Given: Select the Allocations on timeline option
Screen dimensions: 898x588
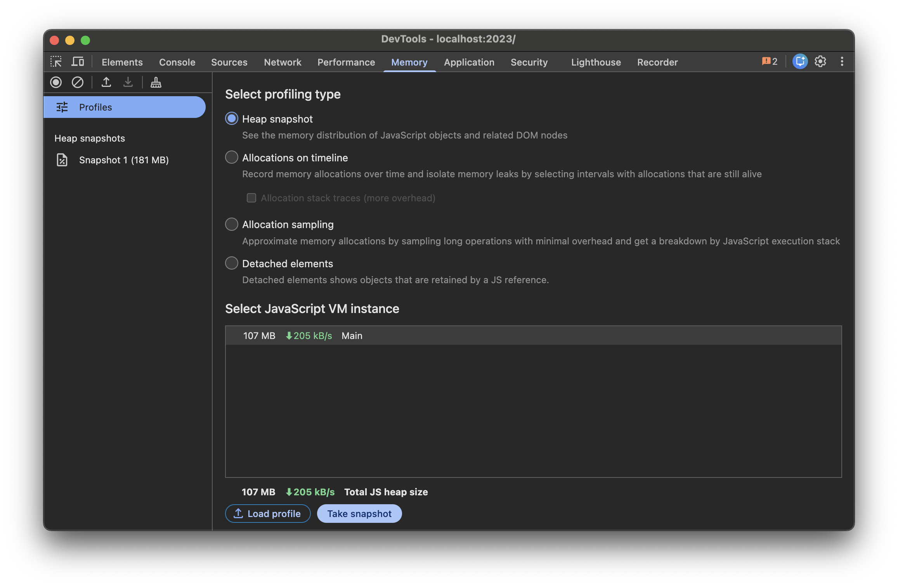Looking at the screenshot, I should click(x=232, y=157).
